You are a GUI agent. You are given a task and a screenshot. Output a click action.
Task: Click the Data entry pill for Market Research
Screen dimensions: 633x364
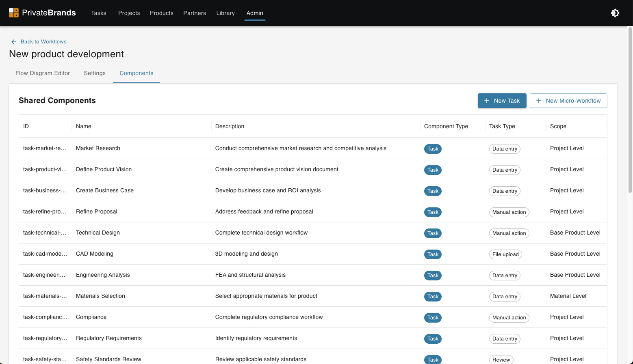point(505,149)
